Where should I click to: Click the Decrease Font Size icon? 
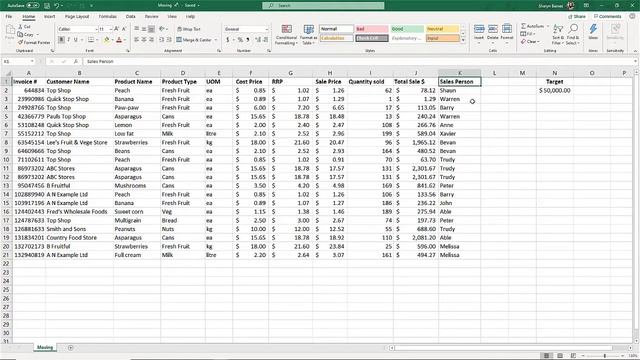pyautogui.click(x=124, y=29)
